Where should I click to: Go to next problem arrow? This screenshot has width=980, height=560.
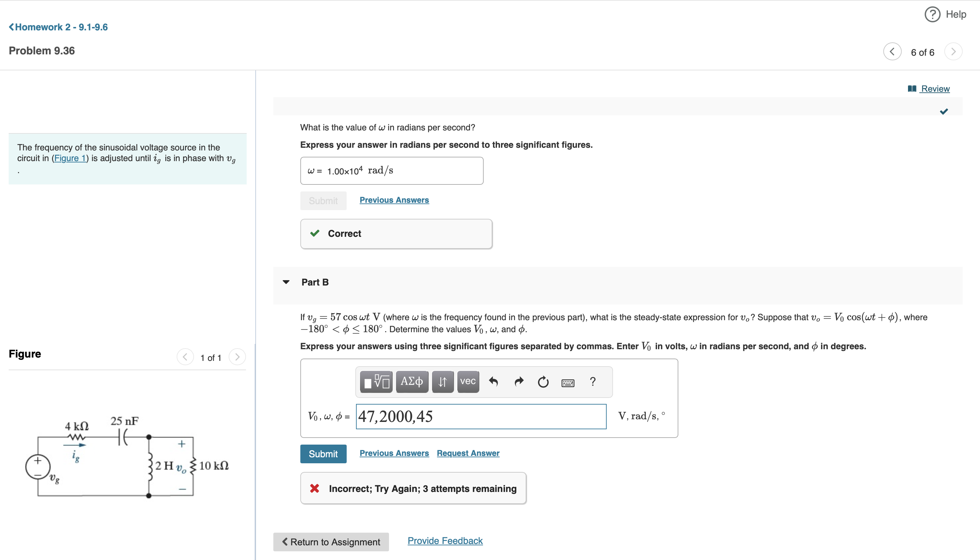953,52
